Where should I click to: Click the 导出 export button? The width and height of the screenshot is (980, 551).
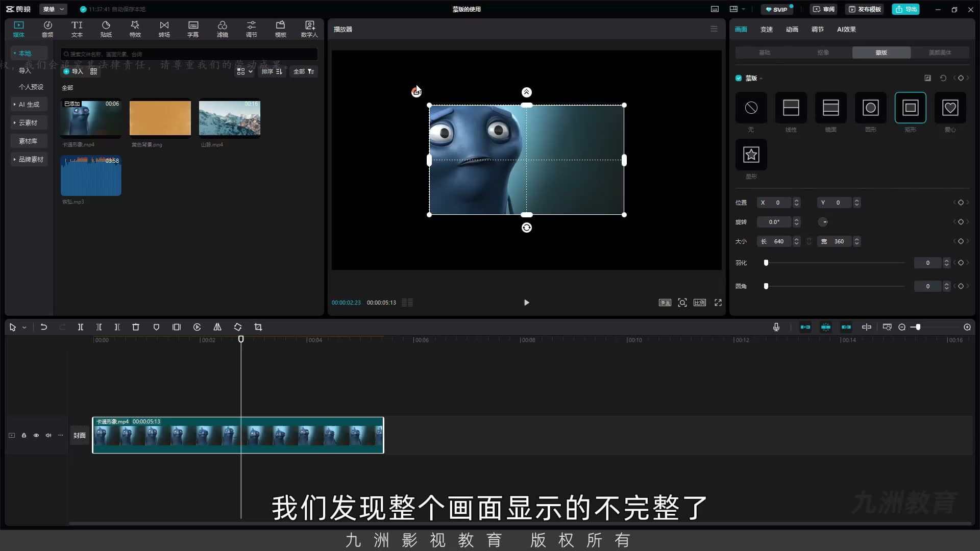906,9
